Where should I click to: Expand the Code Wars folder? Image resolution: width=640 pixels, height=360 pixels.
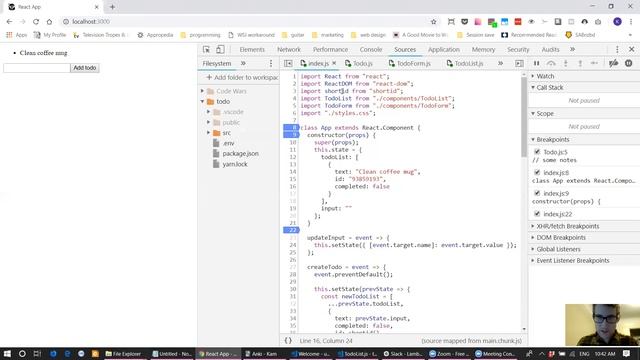[202, 91]
